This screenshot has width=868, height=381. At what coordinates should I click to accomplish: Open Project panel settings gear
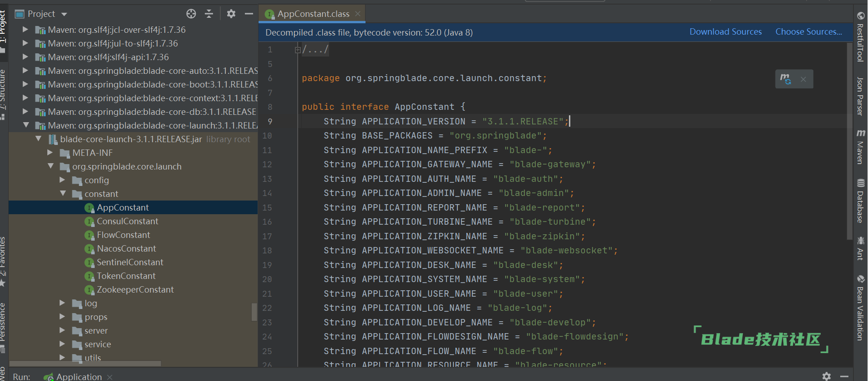(x=231, y=14)
